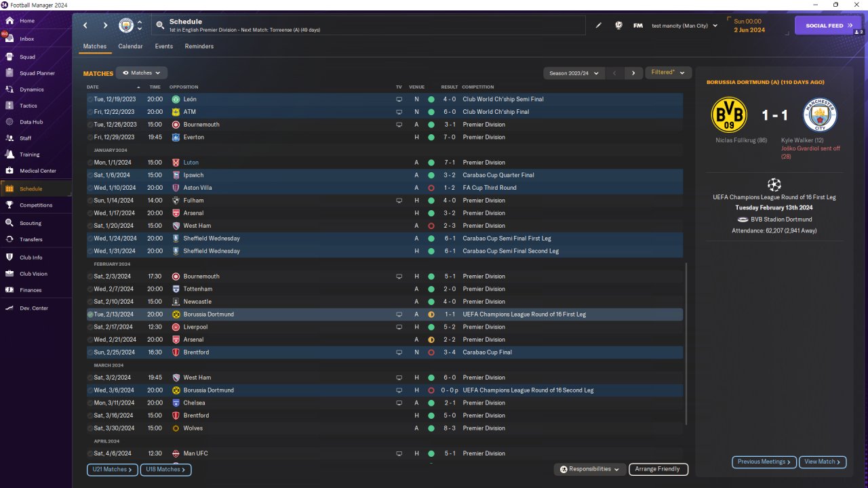
Task: Click the Luton opposition link
Action: point(190,163)
